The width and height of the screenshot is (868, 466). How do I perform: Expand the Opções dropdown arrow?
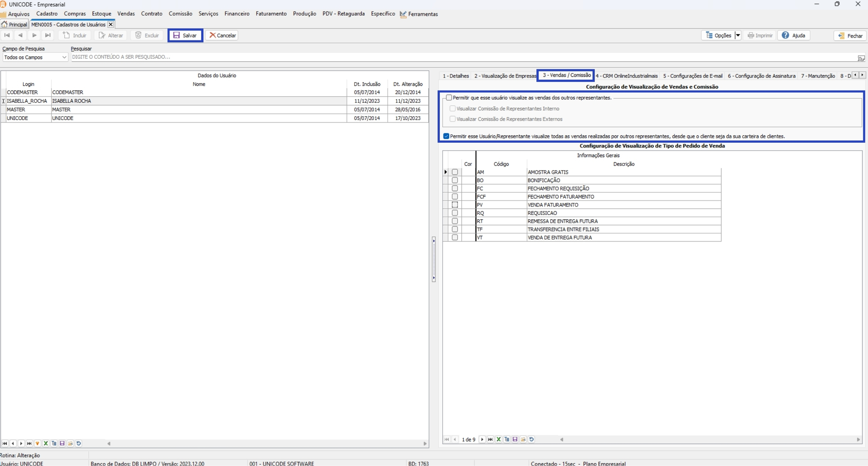[738, 35]
